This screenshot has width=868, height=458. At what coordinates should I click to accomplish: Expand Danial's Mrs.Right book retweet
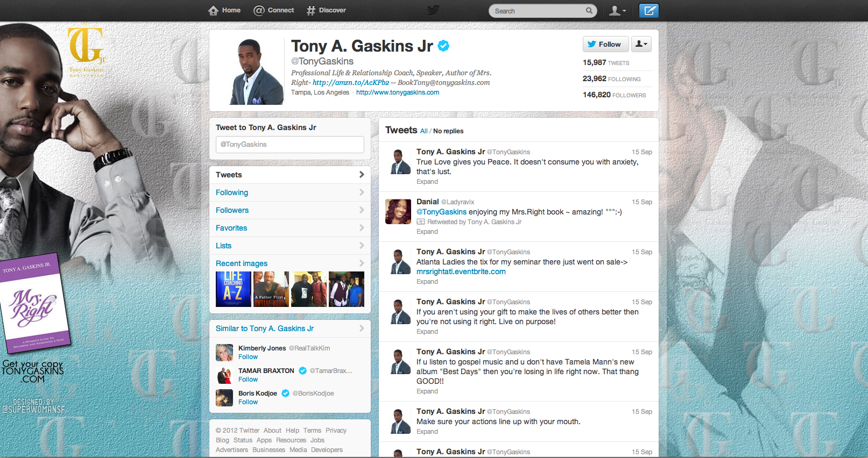point(427,232)
